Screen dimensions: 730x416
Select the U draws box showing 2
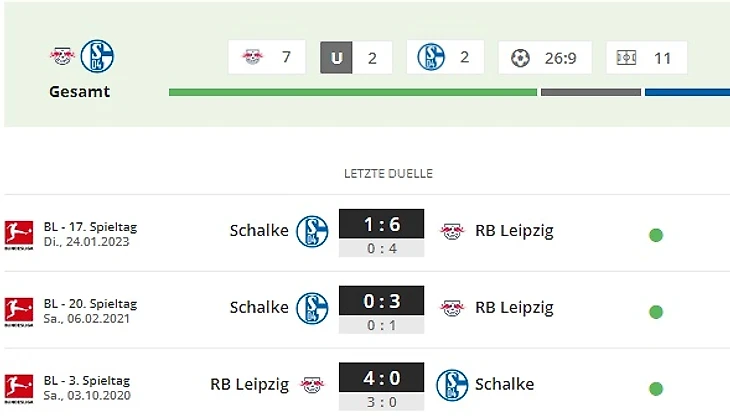coord(355,57)
